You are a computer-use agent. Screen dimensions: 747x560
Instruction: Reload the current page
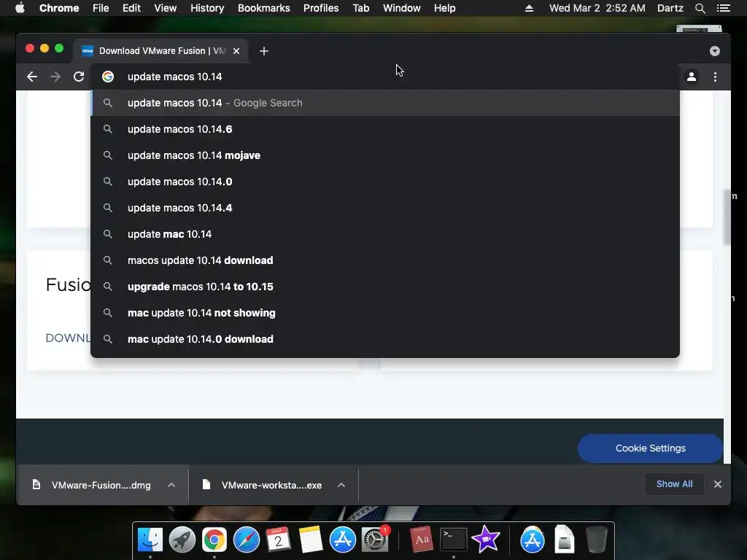(x=79, y=77)
